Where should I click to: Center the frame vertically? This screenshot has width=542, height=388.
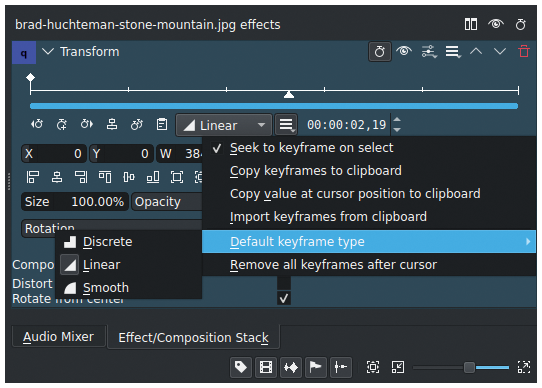coord(129,177)
